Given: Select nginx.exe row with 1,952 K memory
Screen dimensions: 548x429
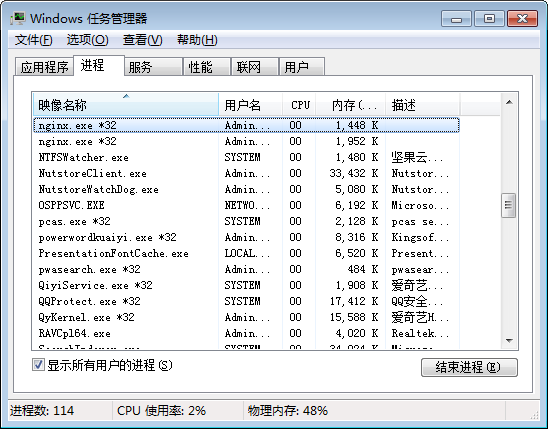Looking at the screenshot, I should (x=246, y=141).
